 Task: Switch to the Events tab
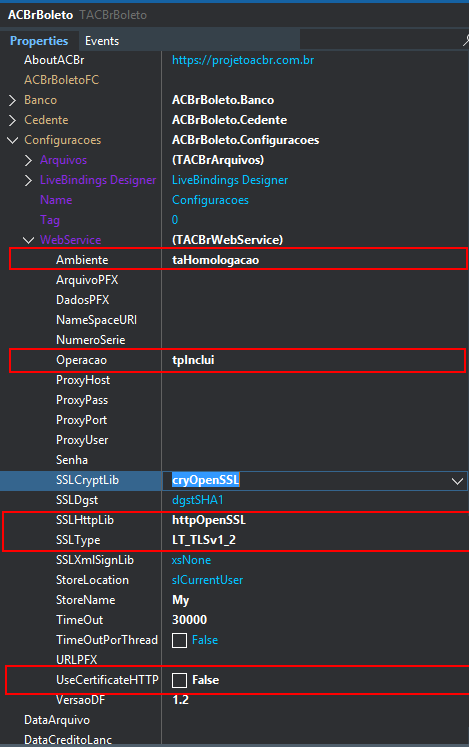[x=102, y=41]
